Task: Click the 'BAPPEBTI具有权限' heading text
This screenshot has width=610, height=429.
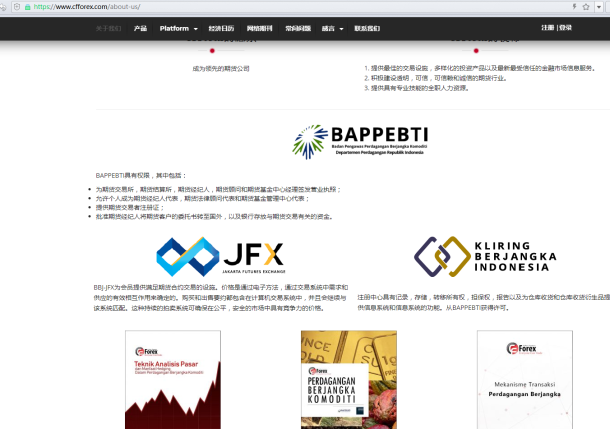Action: pos(142,175)
